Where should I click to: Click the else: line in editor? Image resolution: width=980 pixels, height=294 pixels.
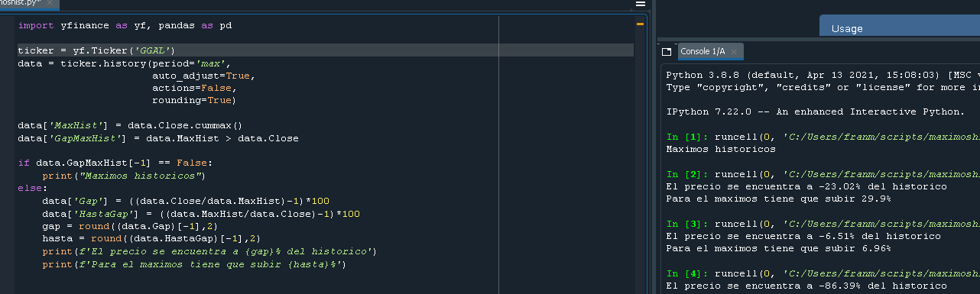click(x=33, y=188)
